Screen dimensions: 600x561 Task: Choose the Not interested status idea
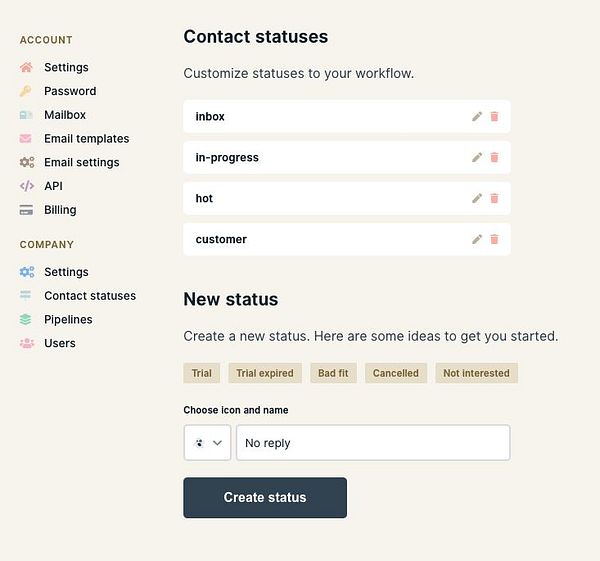[x=476, y=373]
